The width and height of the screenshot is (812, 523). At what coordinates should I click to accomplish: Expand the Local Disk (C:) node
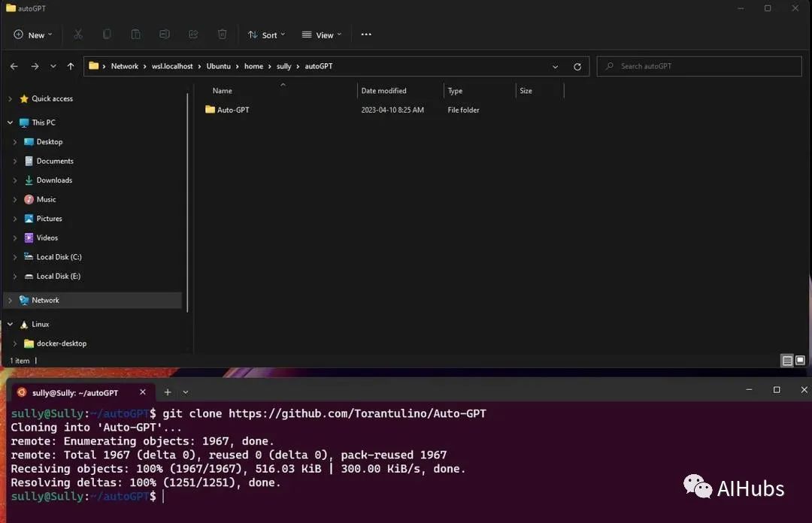tap(14, 257)
